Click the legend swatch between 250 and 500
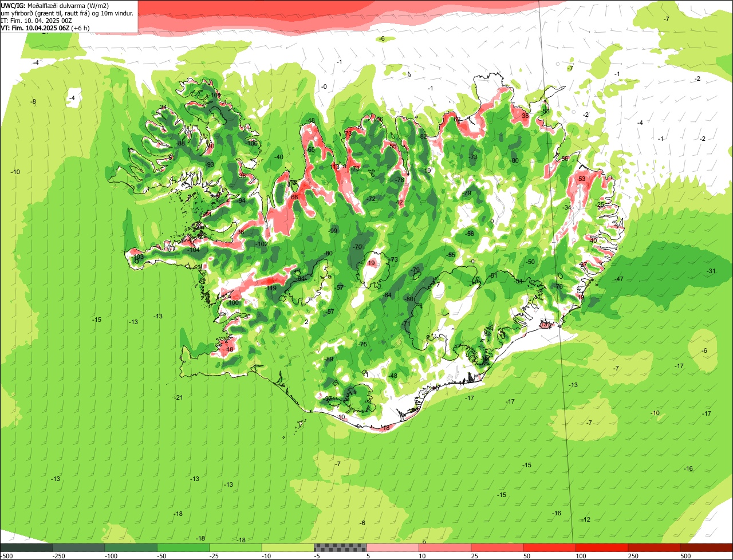The width and height of the screenshot is (733, 560). pyautogui.click(x=655, y=548)
